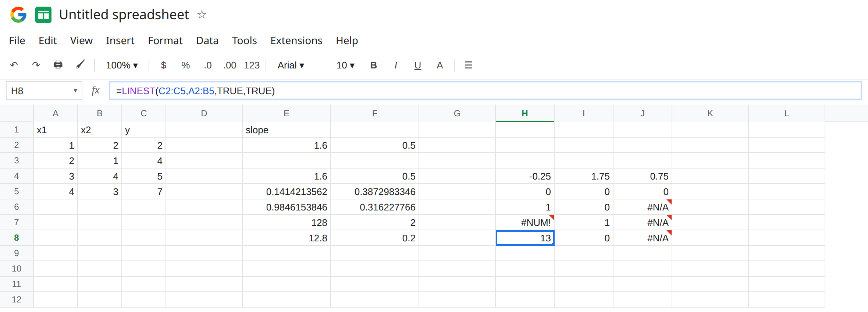
Task: Select the cell containing 128
Action: [287, 223]
